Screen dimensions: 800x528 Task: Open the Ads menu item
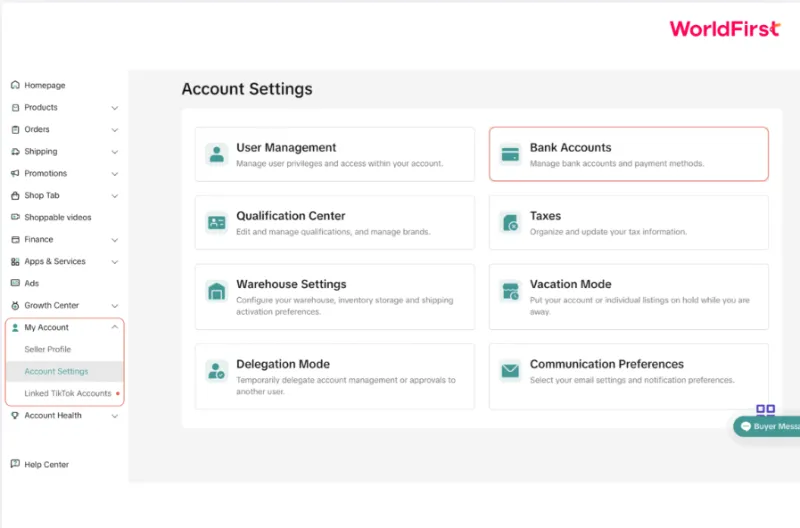tap(32, 283)
